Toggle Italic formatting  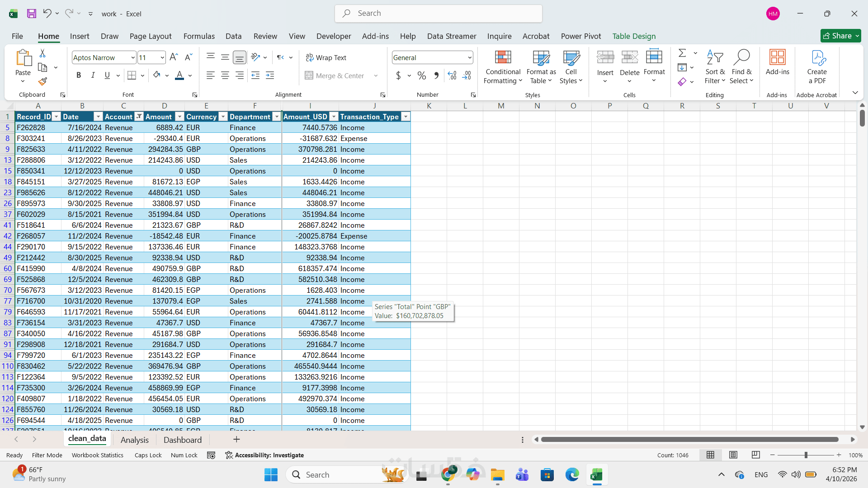click(x=93, y=75)
